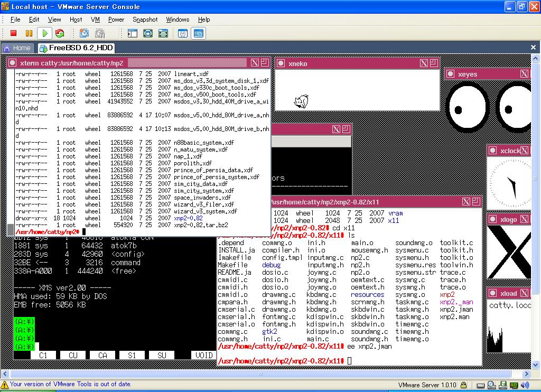Click the green Power On toolbar button
Screen dimensions: 541x392
(x=44, y=33)
